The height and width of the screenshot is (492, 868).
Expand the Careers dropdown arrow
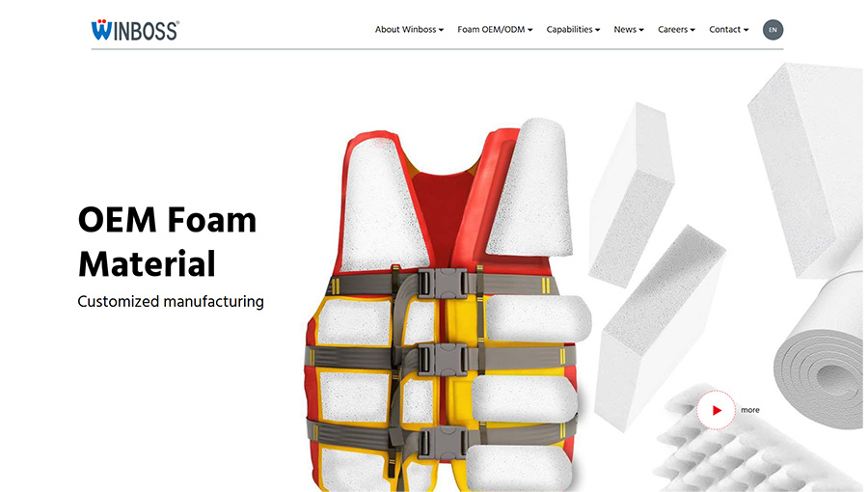pos(692,30)
